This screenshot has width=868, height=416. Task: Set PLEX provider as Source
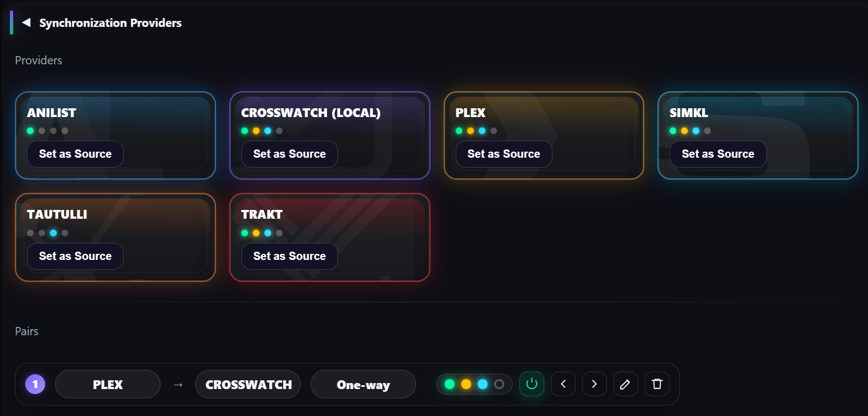pos(504,154)
